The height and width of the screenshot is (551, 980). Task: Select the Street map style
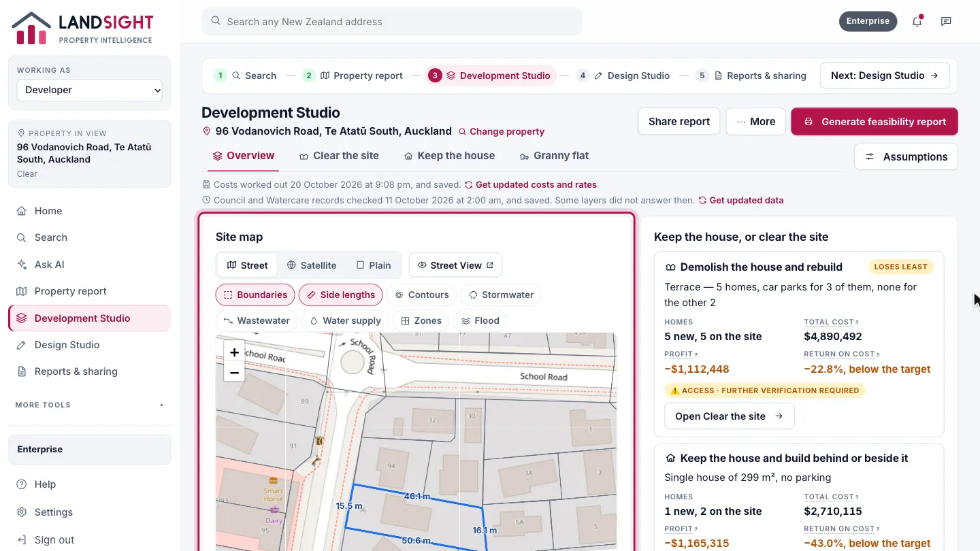pyautogui.click(x=248, y=265)
